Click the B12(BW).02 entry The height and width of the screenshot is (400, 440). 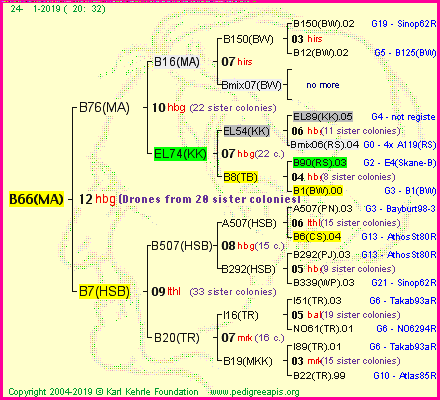click(321, 52)
